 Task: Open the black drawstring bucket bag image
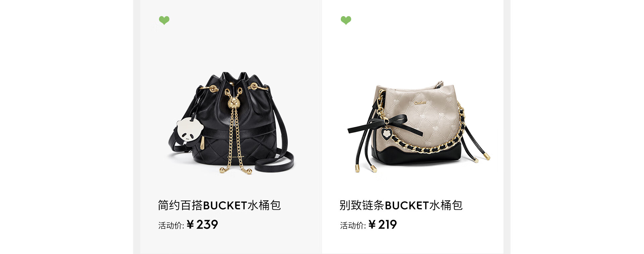point(231,123)
